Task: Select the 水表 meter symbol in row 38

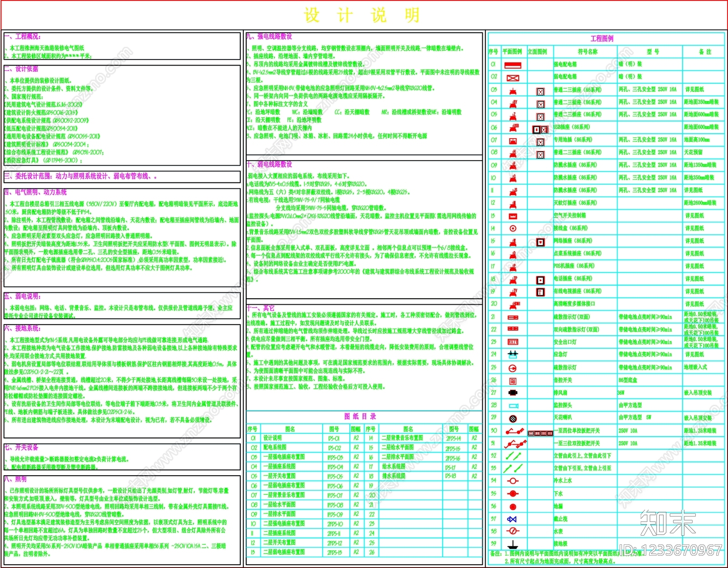Action: pos(513,531)
